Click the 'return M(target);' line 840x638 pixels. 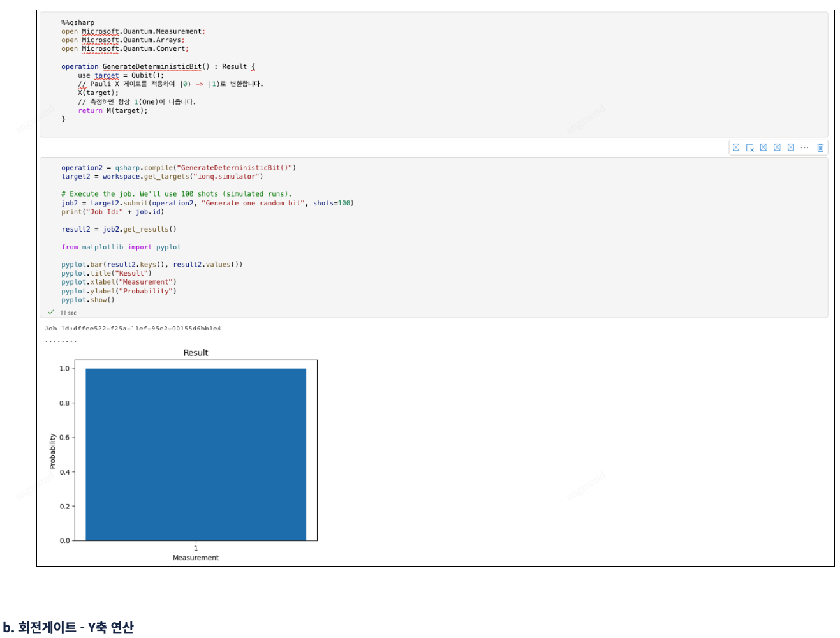click(x=113, y=110)
